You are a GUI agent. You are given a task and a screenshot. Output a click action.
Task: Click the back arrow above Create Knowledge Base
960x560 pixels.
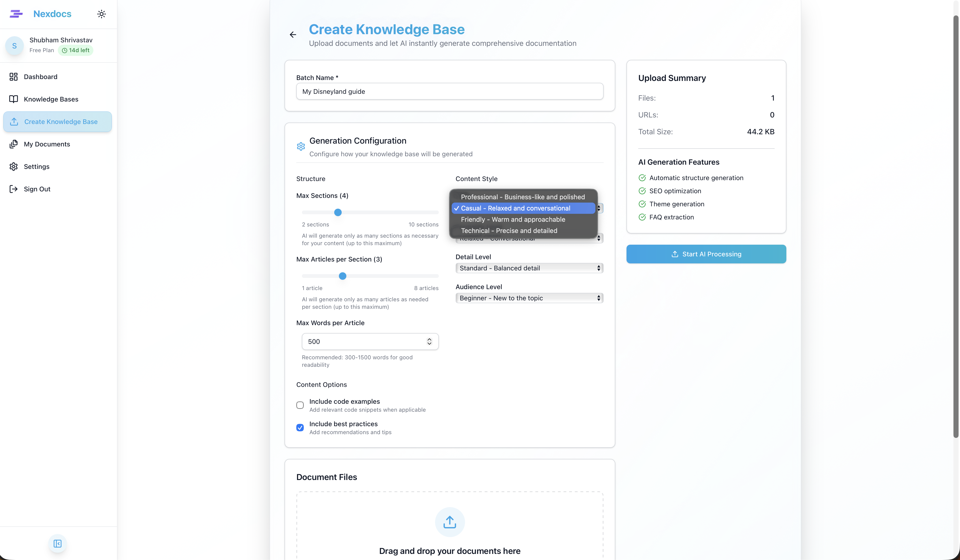pyautogui.click(x=293, y=35)
